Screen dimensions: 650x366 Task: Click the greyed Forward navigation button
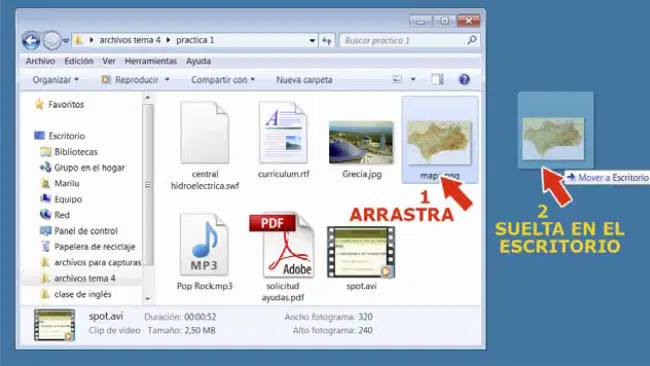tap(52, 41)
